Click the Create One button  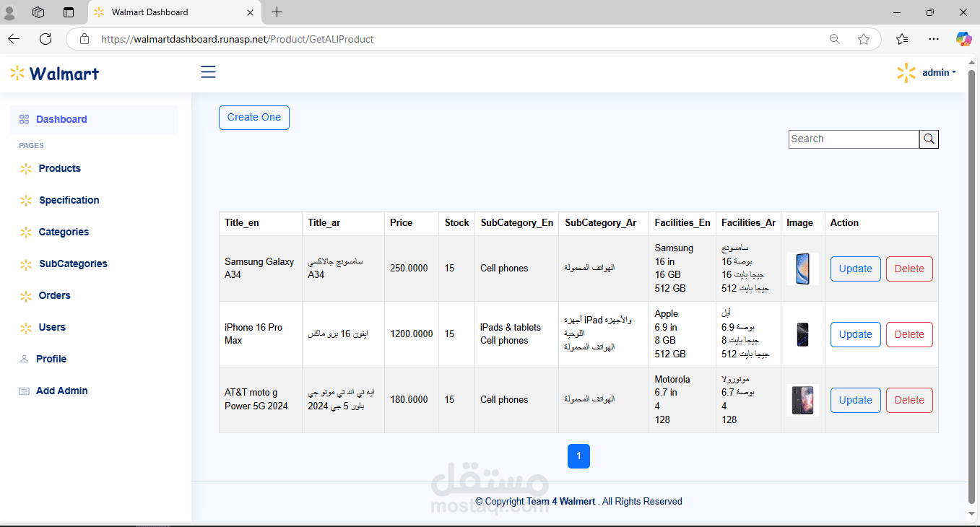click(254, 118)
